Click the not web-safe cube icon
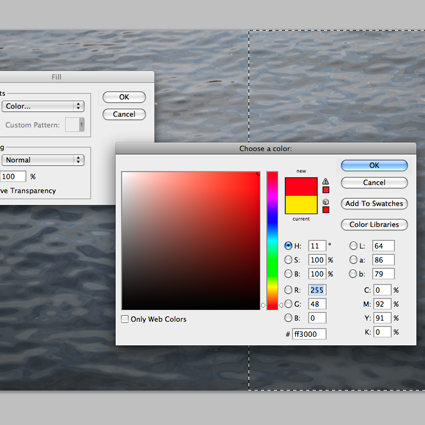This screenshot has height=425, width=425. tap(326, 202)
